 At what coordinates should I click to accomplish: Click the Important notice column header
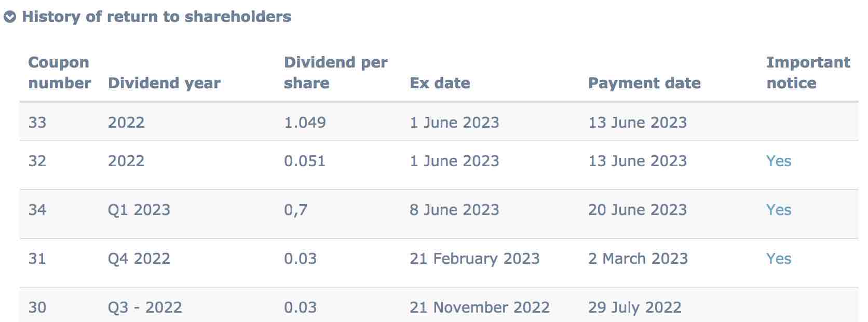tap(808, 73)
